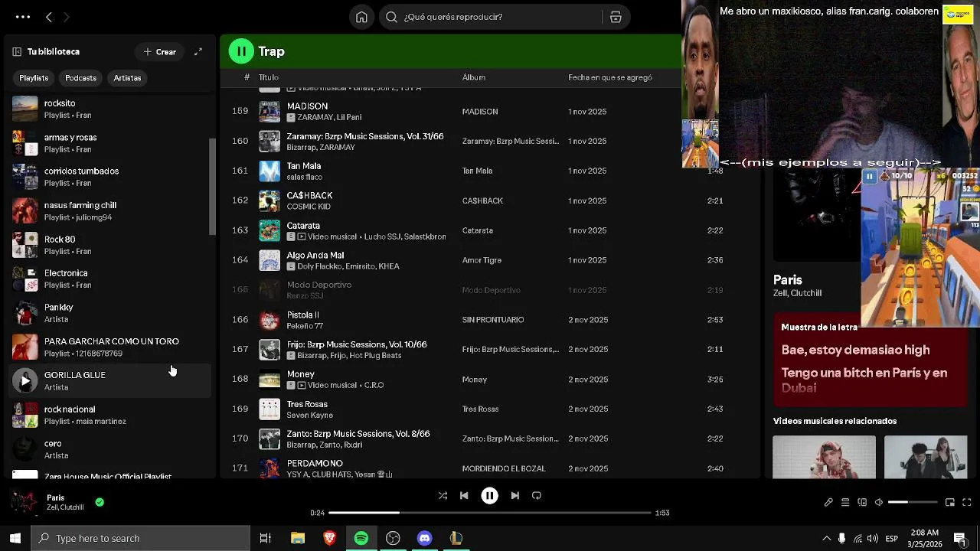
Task: Open the Home screen icon
Action: pos(361,17)
